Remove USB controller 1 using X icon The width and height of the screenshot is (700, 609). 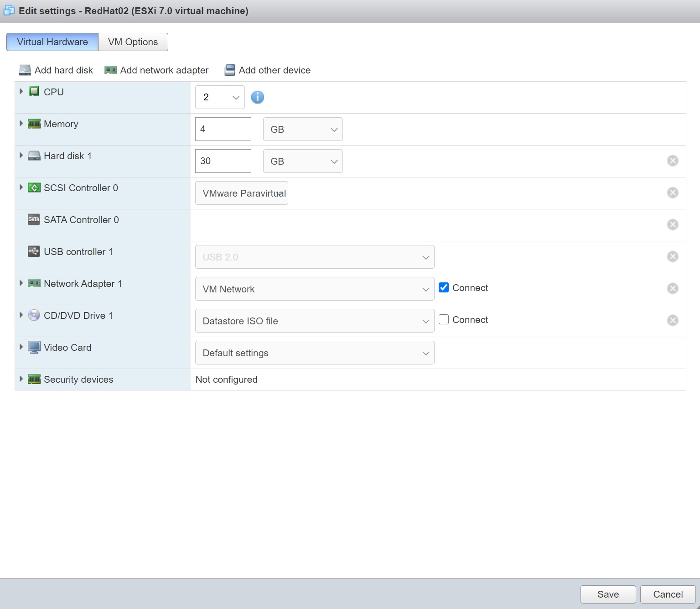[672, 256]
